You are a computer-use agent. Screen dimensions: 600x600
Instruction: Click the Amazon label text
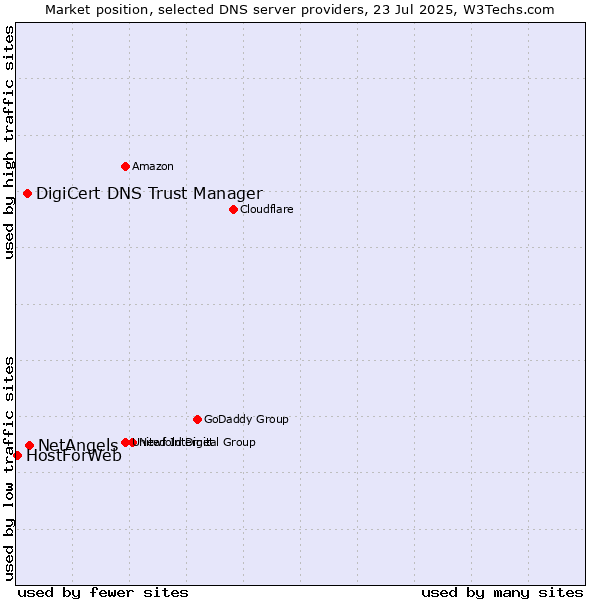pyautogui.click(x=153, y=166)
